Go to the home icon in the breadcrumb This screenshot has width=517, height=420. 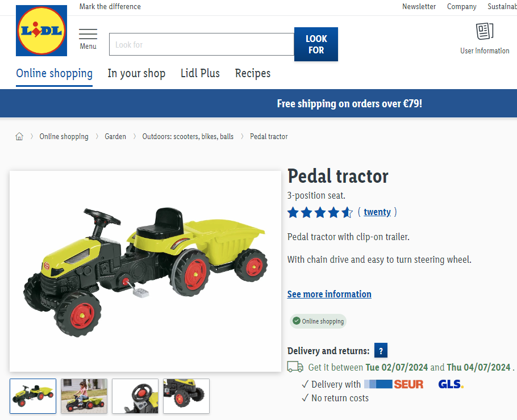[x=19, y=136]
